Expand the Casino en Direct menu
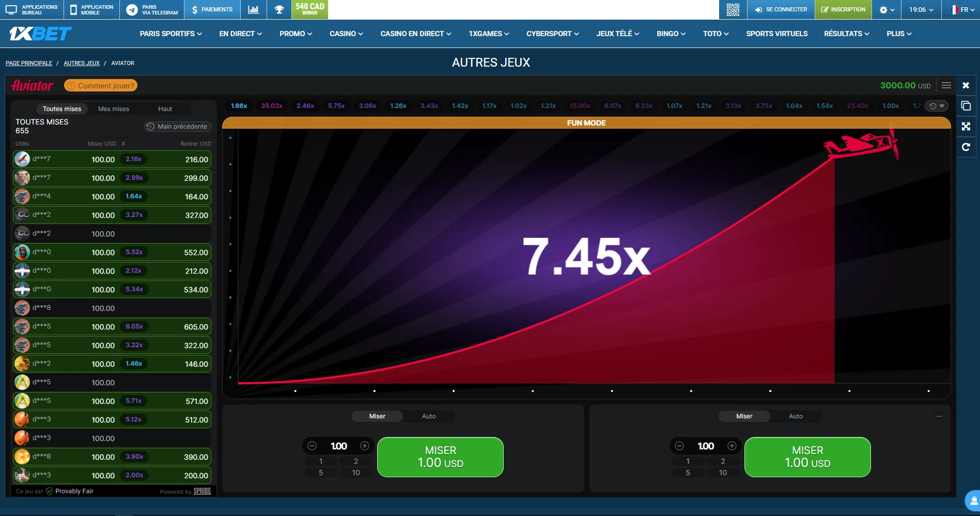980x516 pixels. click(416, 34)
